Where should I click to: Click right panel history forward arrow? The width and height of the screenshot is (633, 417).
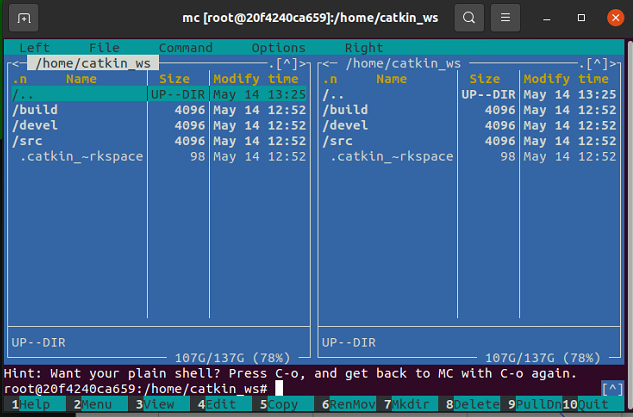[x=611, y=64]
